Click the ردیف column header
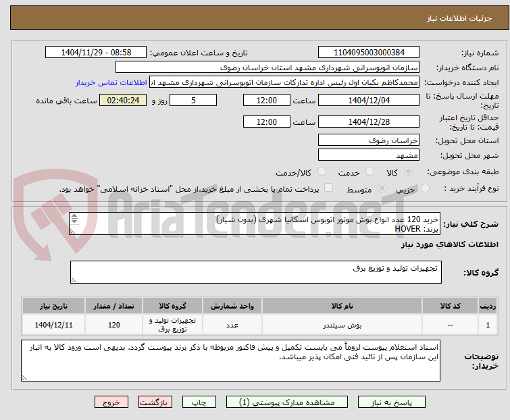 (488, 306)
